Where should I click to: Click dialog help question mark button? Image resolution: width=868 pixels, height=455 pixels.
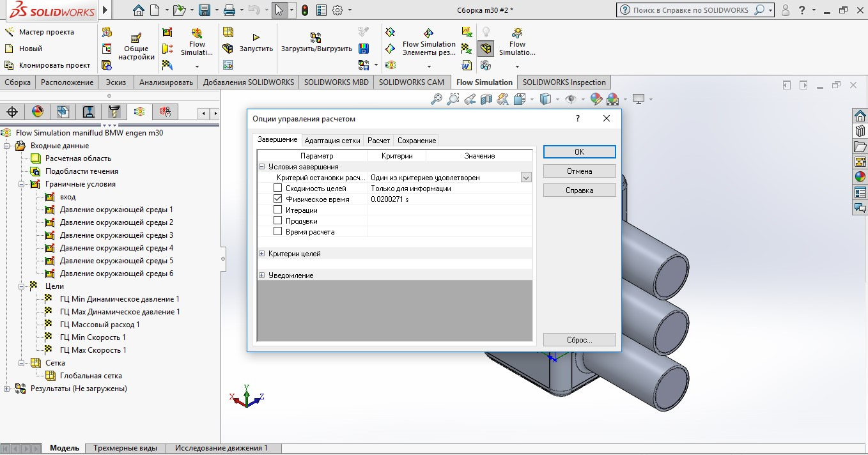[578, 119]
